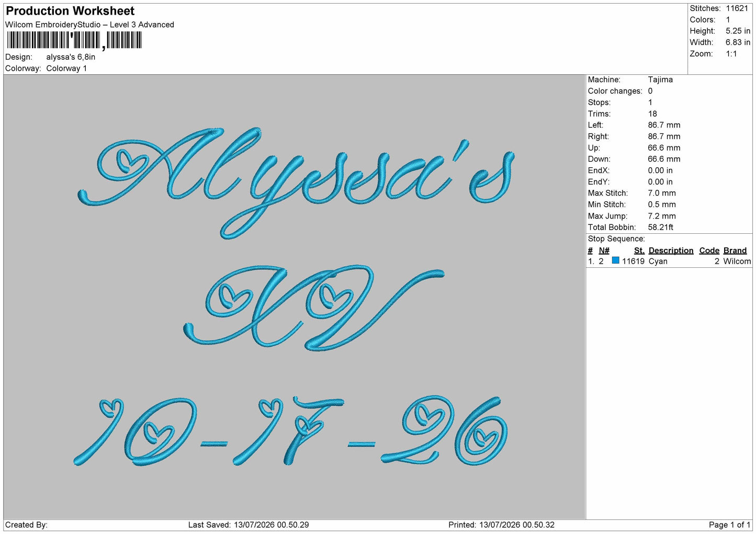
Task: Click the 'Wilcom' brand cell
Action: tap(737, 262)
